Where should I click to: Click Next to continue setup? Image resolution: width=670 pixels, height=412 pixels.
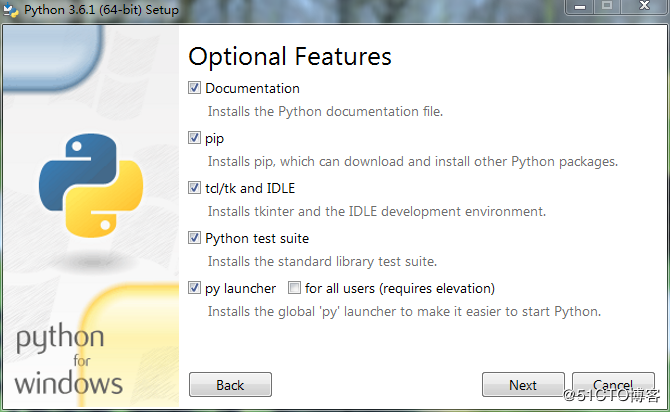(523, 385)
